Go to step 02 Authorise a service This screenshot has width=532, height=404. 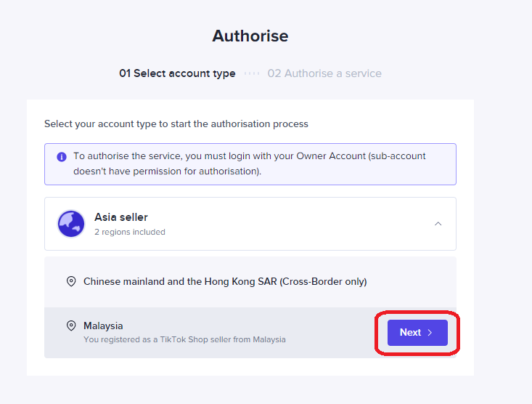324,73
